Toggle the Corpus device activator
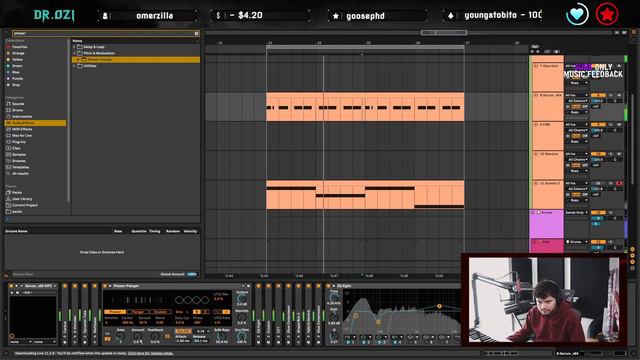 (64, 286)
